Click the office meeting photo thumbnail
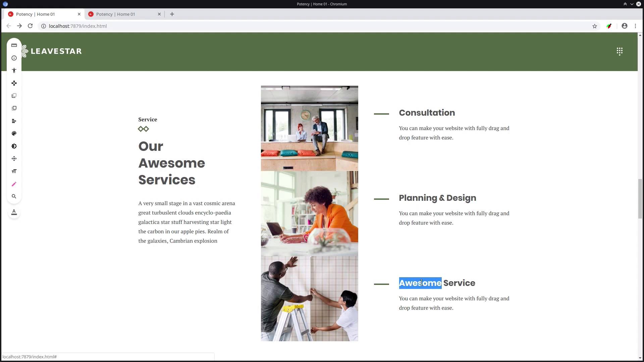This screenshot has height=362, width=644. pos(309,128)
